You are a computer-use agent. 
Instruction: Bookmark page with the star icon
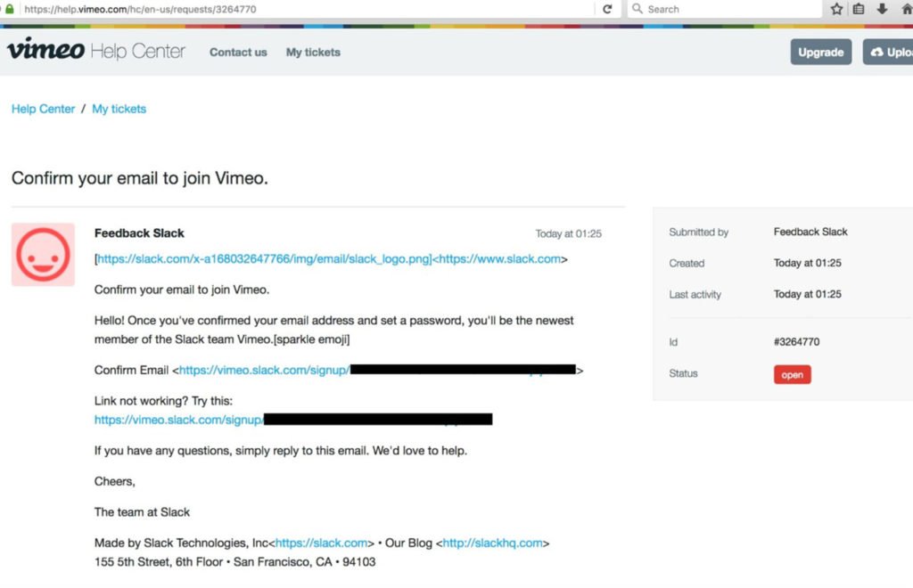point(836,9)
